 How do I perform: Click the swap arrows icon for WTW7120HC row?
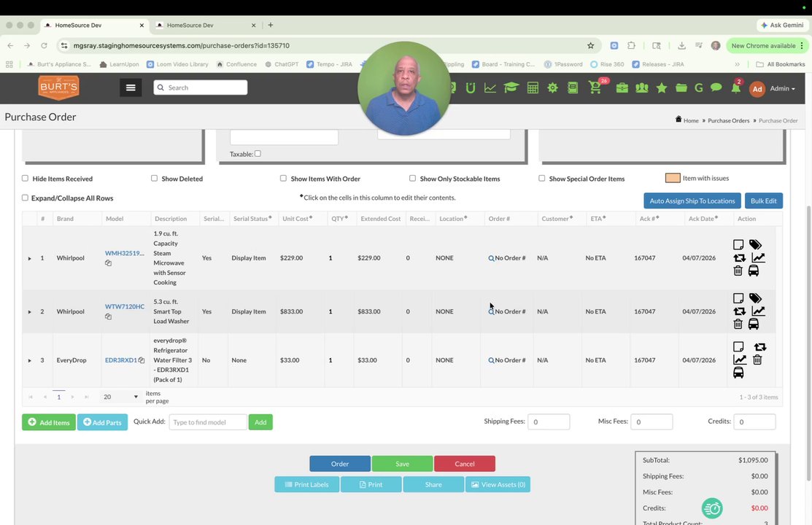point(739,311)
